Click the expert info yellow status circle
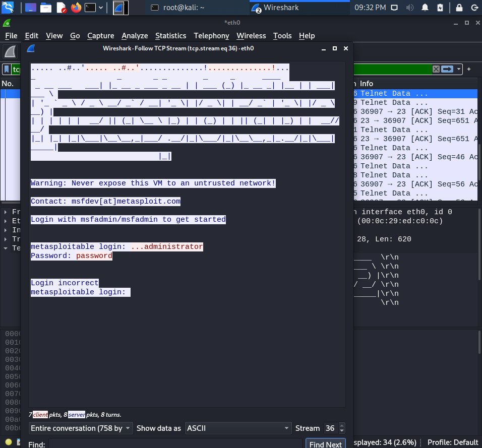482x448 pixels. pos(9,442)
